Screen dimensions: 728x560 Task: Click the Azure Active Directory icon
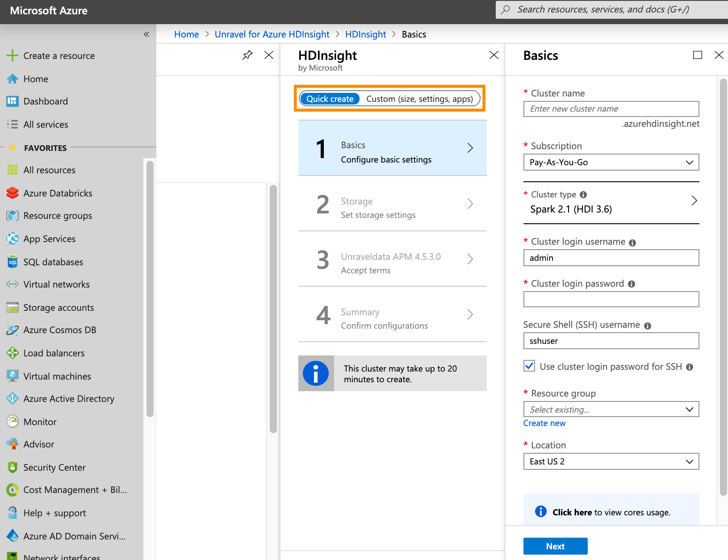[13, 398]
